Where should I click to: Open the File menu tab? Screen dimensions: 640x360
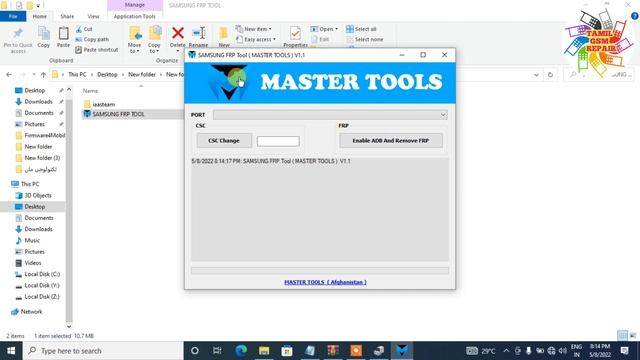[13, 16]
